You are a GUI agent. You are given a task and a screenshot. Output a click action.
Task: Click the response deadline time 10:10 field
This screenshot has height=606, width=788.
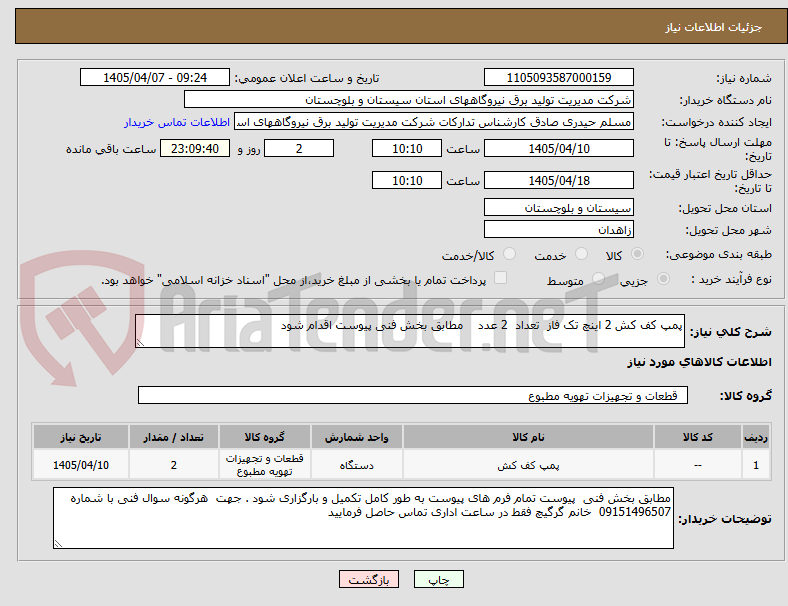pos(407,148)
